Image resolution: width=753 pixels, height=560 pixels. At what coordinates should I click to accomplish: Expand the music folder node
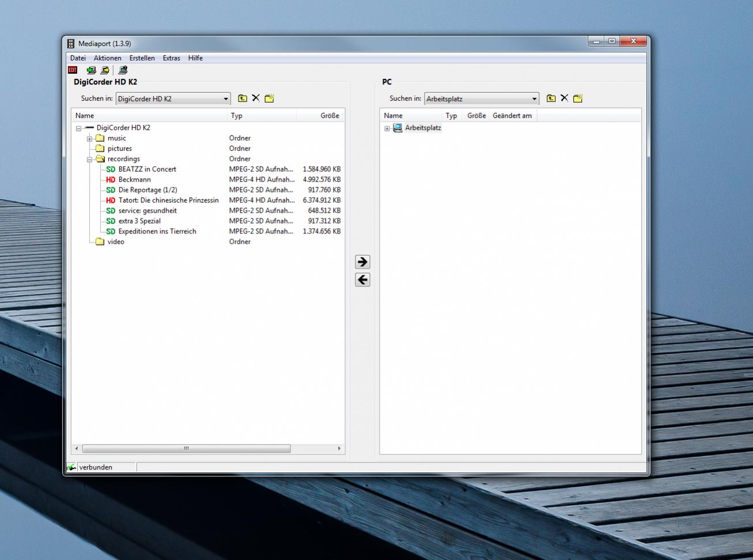[89, 139]
